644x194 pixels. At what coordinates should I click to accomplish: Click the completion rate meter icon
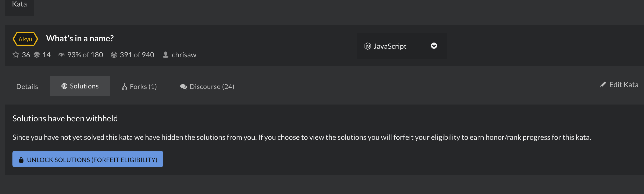62,55
